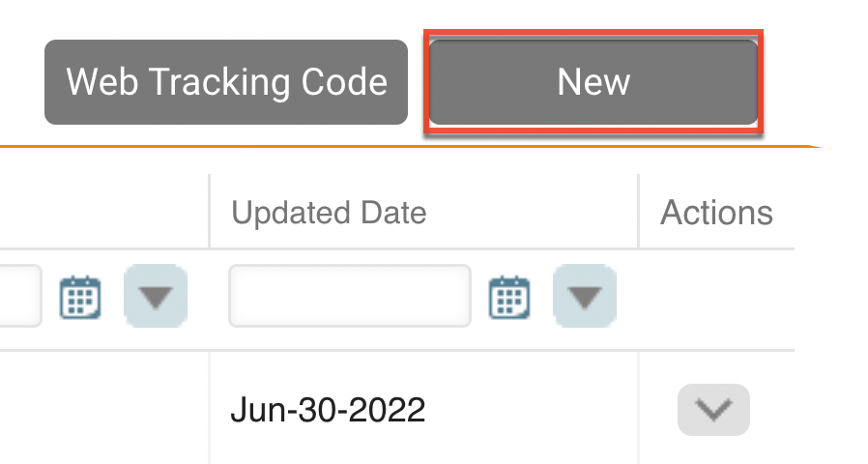868x464 pixels.
Task: Focus the Updated Date filter input field
Action: 350,296
